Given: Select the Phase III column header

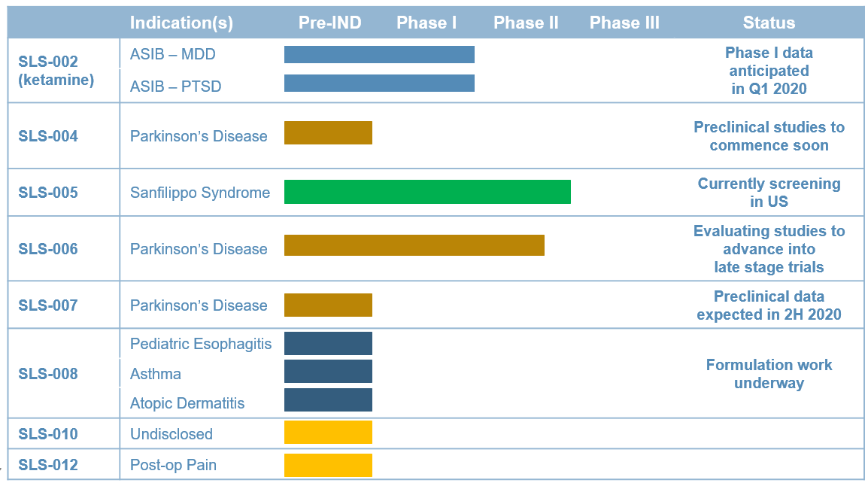Looking at the screenshot, I should [x=624, y=23].
